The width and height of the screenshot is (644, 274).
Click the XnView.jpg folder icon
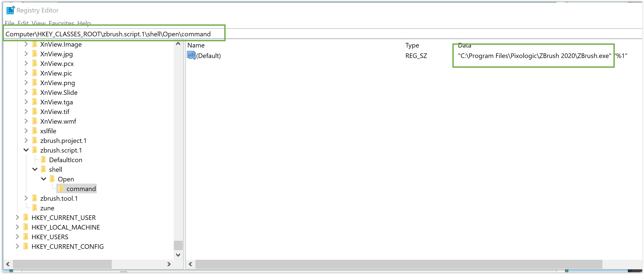35,54
